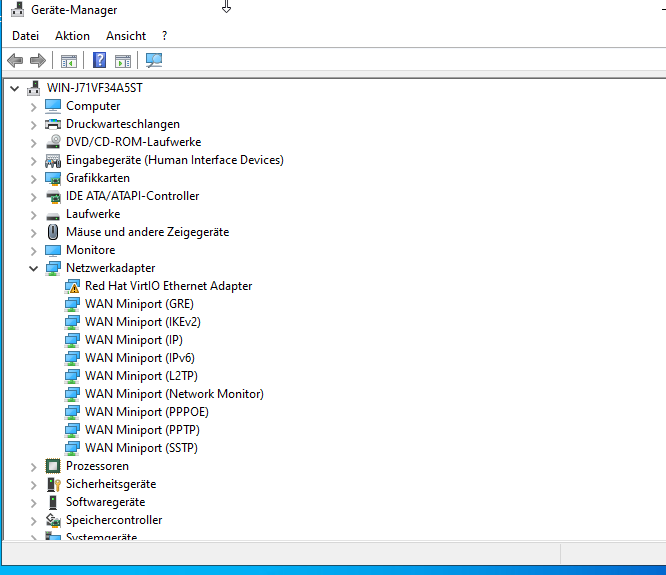Expand the Laufwerke category
The image size is (666, 575).
click(33, 214)
